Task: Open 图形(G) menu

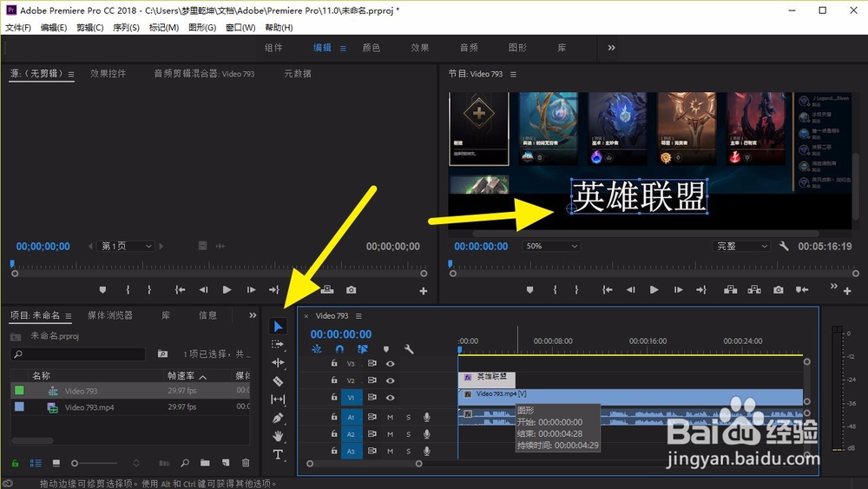Action: coord(202,27)
